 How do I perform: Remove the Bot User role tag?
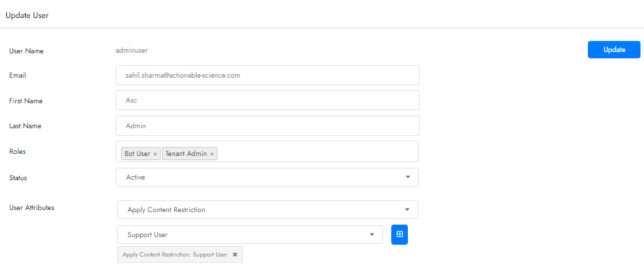(x=155, y=154)
